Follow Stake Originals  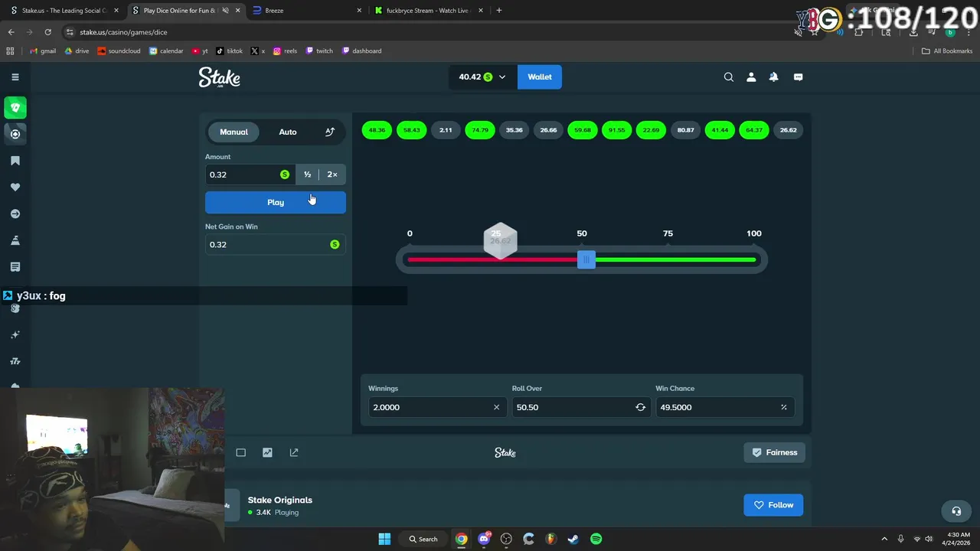[773, 505]
